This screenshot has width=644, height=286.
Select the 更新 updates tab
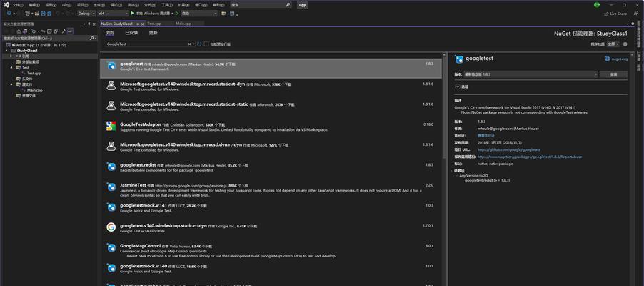tap(154, 33)
